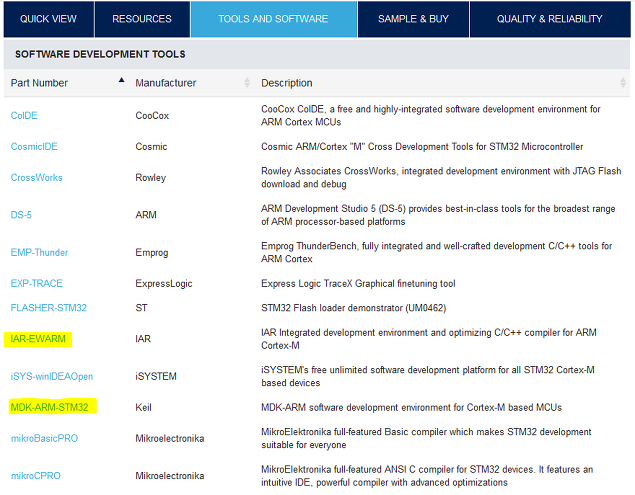Open the highlighted IAR-EWARM link
This screenshot has height=495, width=635.
click(38, 339)
